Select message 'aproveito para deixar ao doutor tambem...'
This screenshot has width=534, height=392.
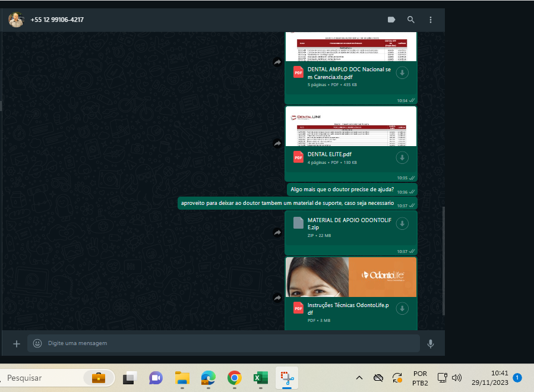click(298, 203)
